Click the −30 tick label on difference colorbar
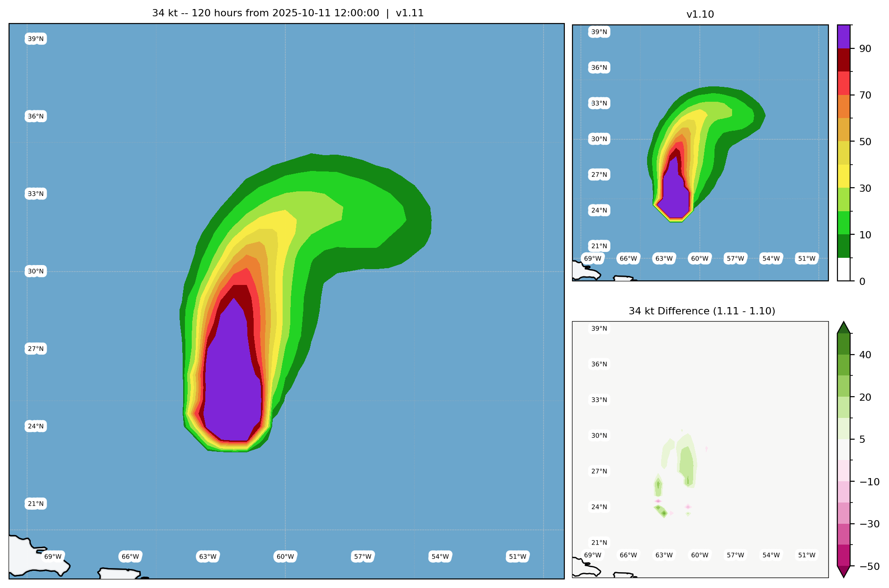Image resolution: width=889 pixels, height=588 pixels. [869, 524]
